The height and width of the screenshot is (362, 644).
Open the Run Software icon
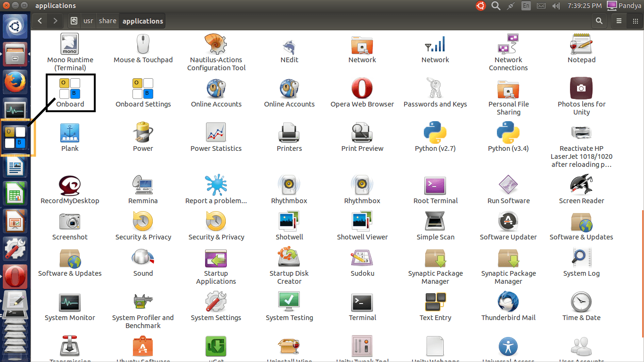[x=508, y=185]
